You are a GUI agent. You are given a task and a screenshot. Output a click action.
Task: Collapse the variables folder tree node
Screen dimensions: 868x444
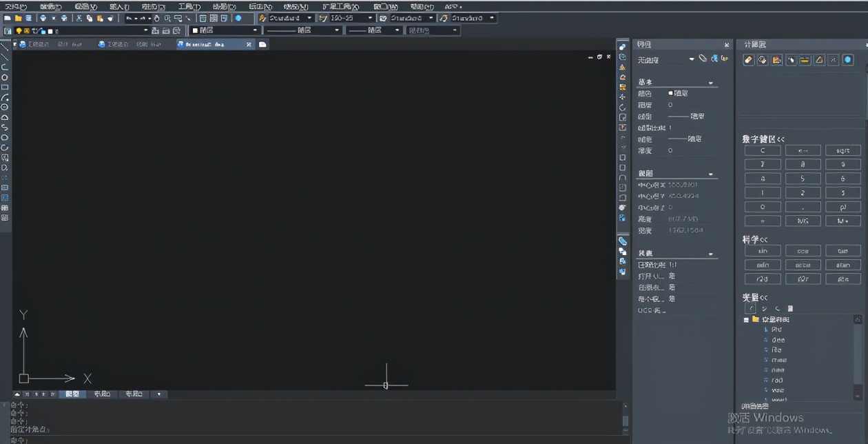[746, 320]
